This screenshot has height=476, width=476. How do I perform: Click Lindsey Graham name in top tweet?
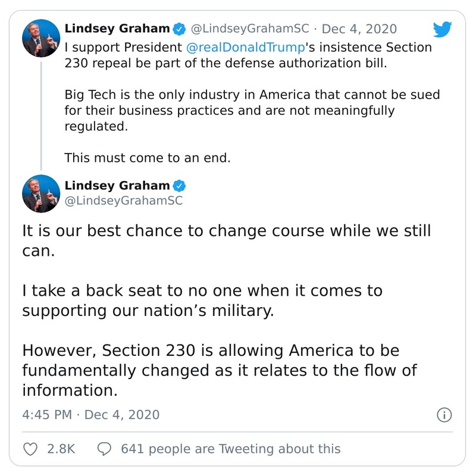pyautogui.click(x=117, y=29)
